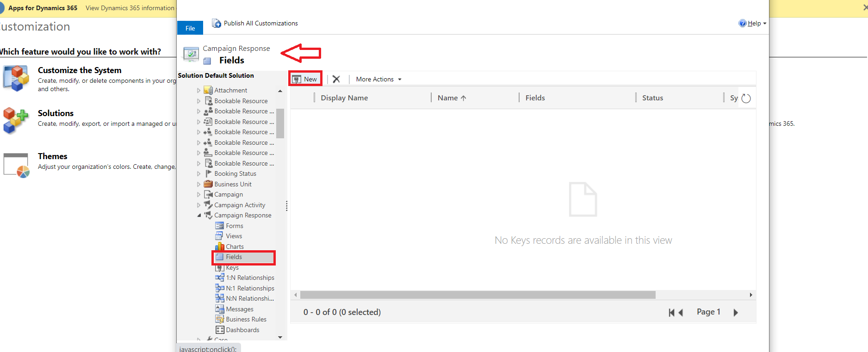Expand the Campaign Activity node
Viewport: 868px width, 352px height.
point(199,205)
